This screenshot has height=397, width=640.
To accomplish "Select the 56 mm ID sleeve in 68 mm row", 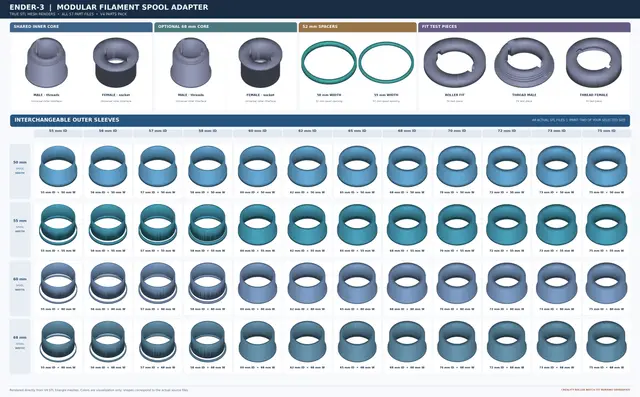I will pyautogui.click(x=108, y=342).
